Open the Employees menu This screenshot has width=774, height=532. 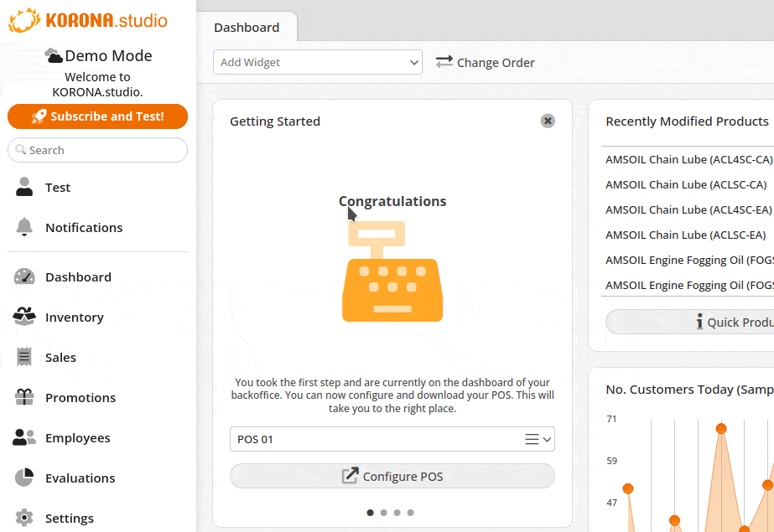coord(78,438)
